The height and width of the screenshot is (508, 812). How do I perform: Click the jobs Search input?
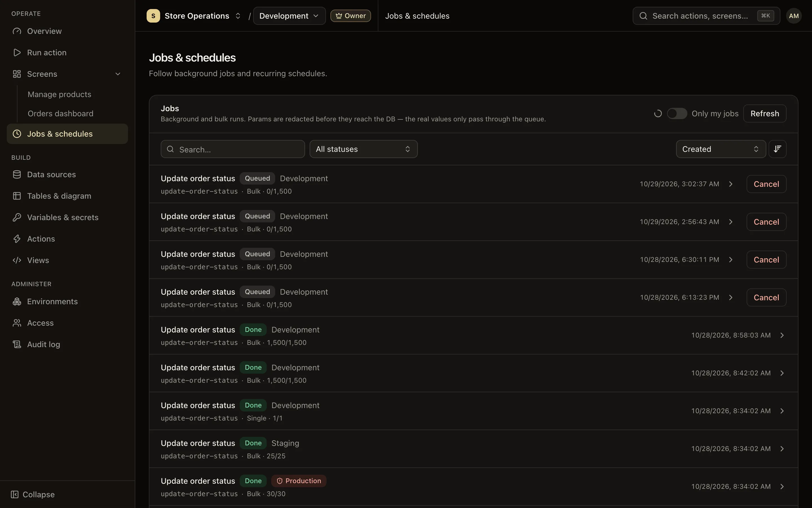[233, 149]
